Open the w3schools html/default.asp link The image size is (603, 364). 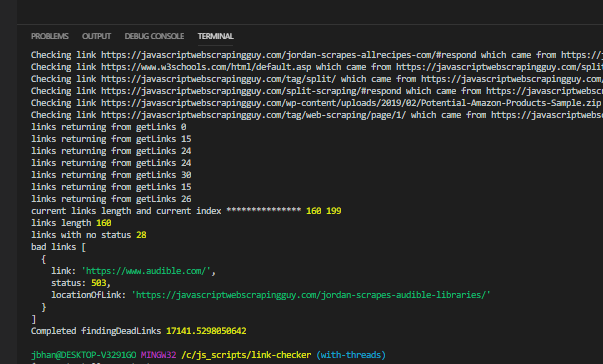(x=206, y=67)
